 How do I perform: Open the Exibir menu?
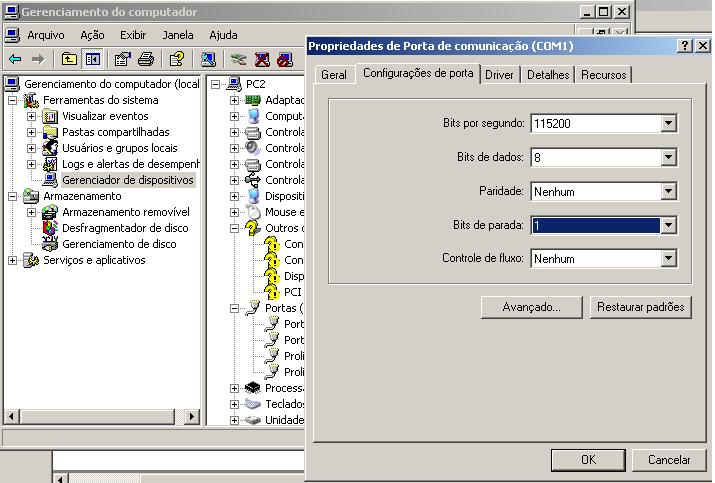click(133, 35)
